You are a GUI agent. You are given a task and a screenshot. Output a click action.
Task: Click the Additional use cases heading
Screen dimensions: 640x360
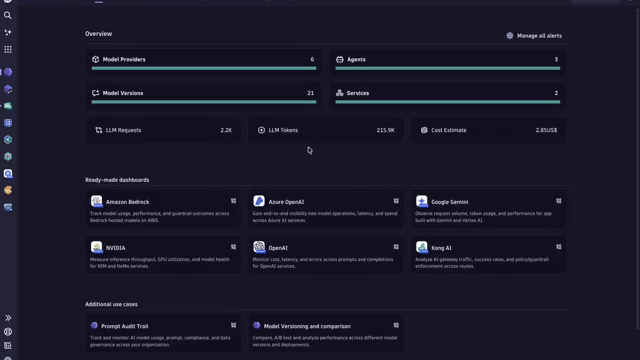coord(111,304)
